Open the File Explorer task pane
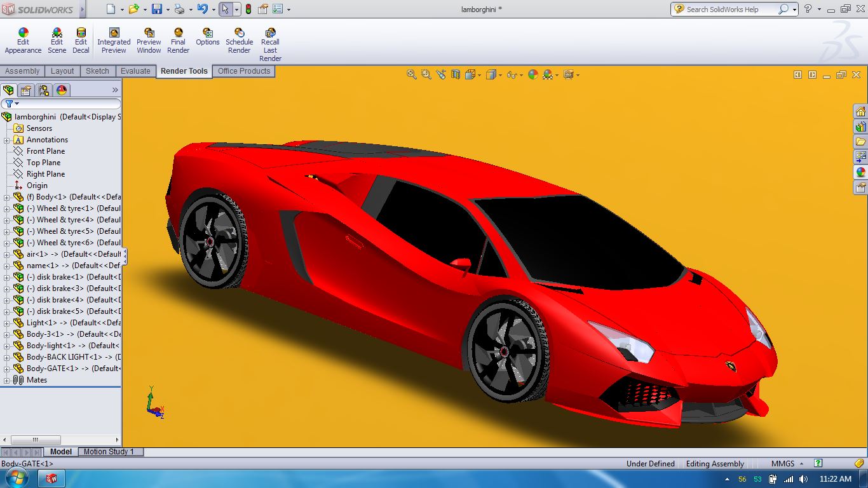 coord(860,142)
